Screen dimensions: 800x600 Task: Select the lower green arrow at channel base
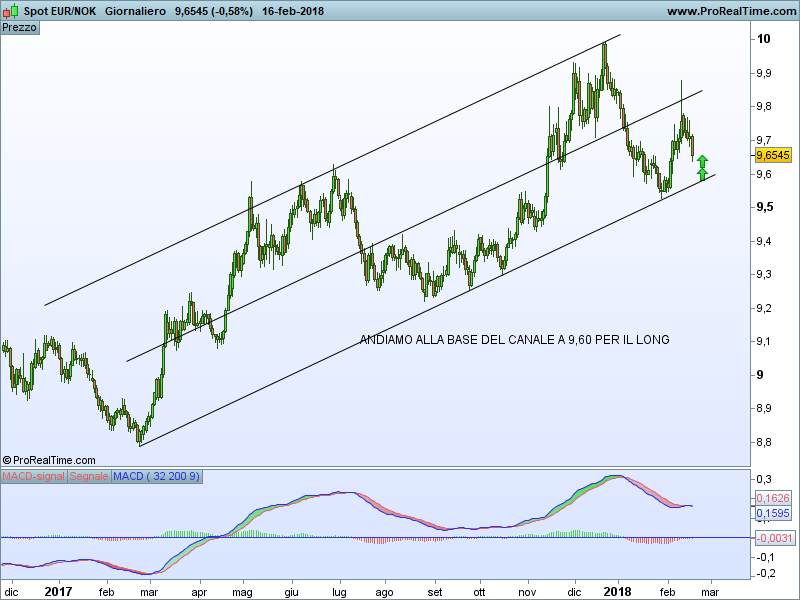pos(703,175)
